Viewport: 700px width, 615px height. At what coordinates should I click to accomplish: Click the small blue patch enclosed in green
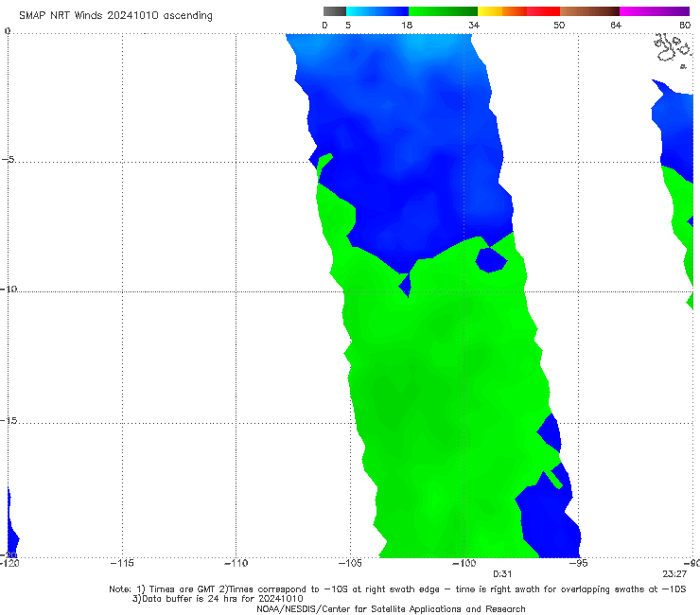coord(491,260)
